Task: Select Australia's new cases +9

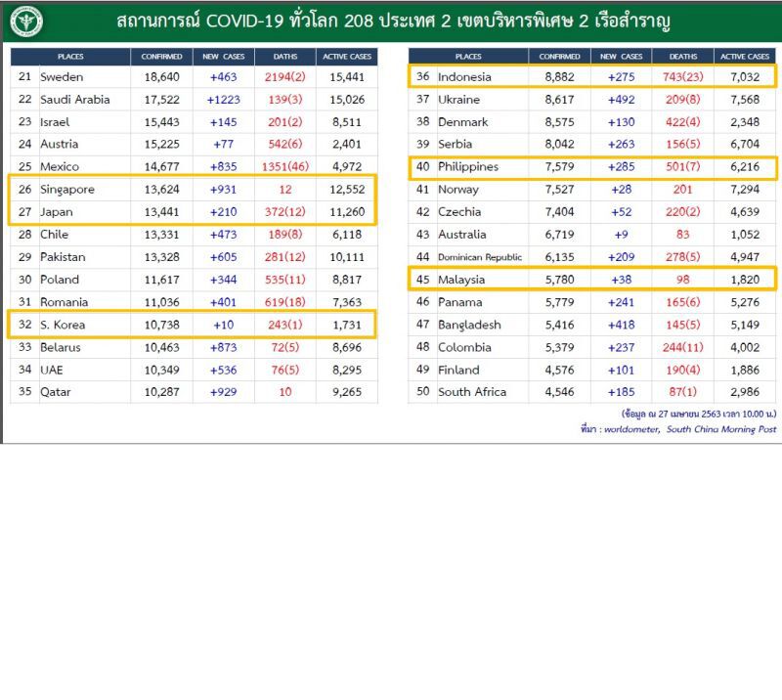Action: coord(622,235)
